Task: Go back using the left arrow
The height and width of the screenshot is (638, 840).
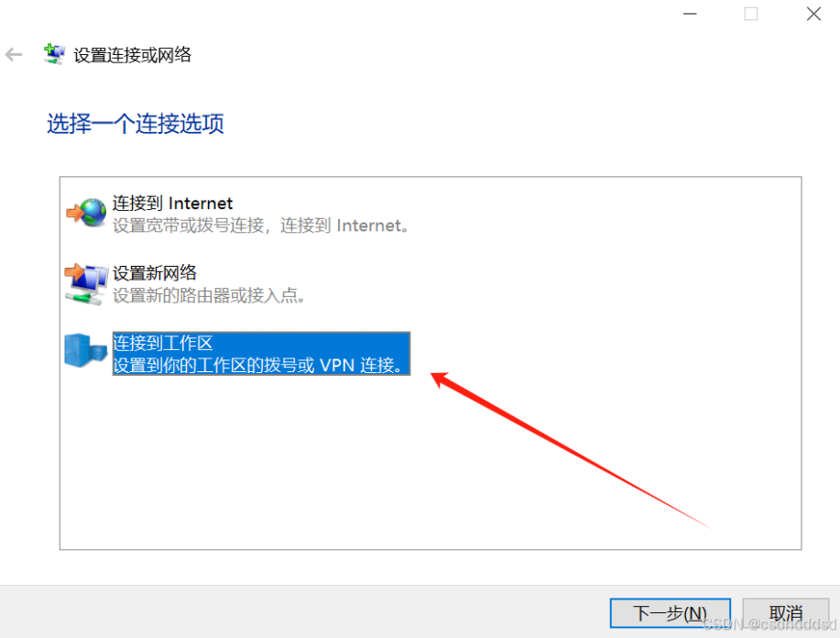Action: coord(14,55)
